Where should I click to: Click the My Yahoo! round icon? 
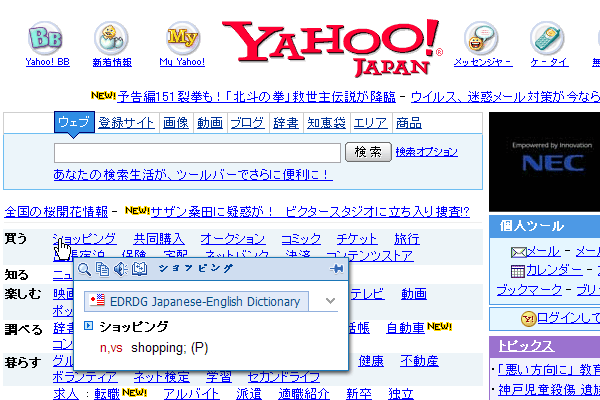tap(183, 38)
